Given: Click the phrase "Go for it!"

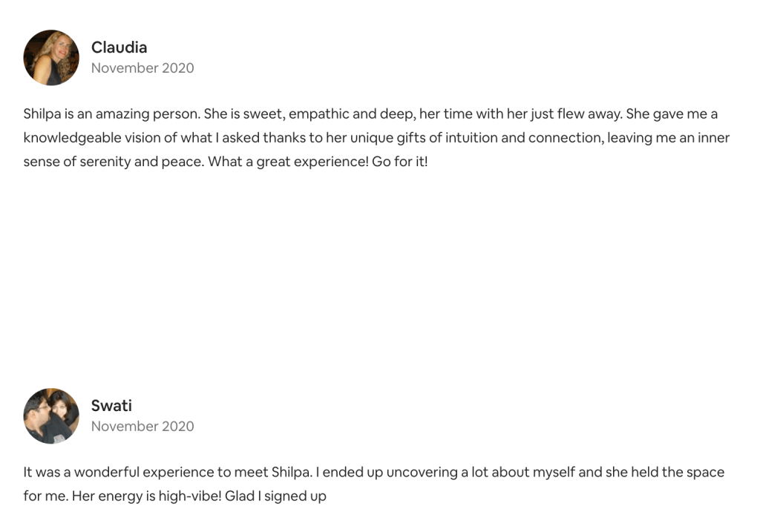Looking at the screenshot, I should coord(400,161).
